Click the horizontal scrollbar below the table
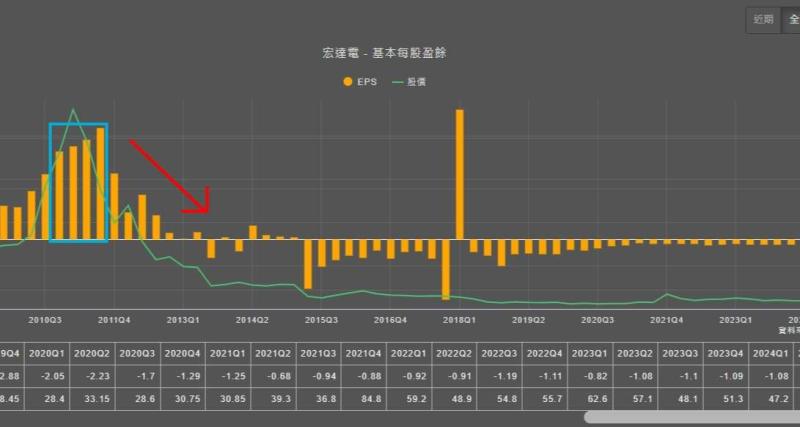Viewport: 800px width, 427px height. [692, 417]
